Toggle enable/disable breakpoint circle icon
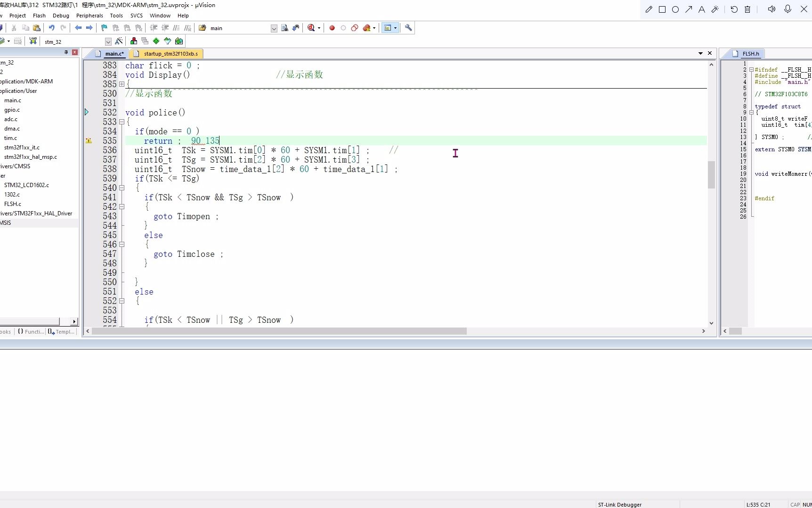 click(x=343, y=28)
